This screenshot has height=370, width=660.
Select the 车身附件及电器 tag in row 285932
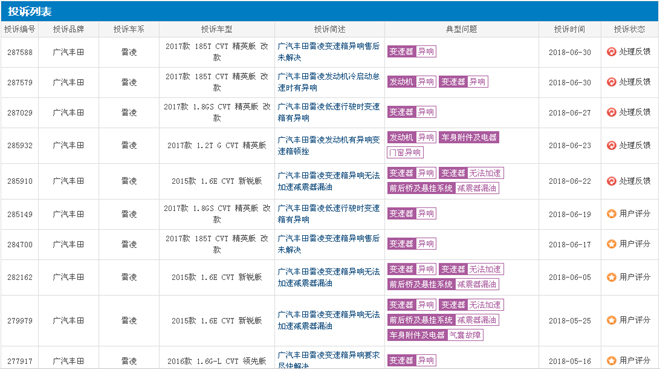(x=469, y=138)
